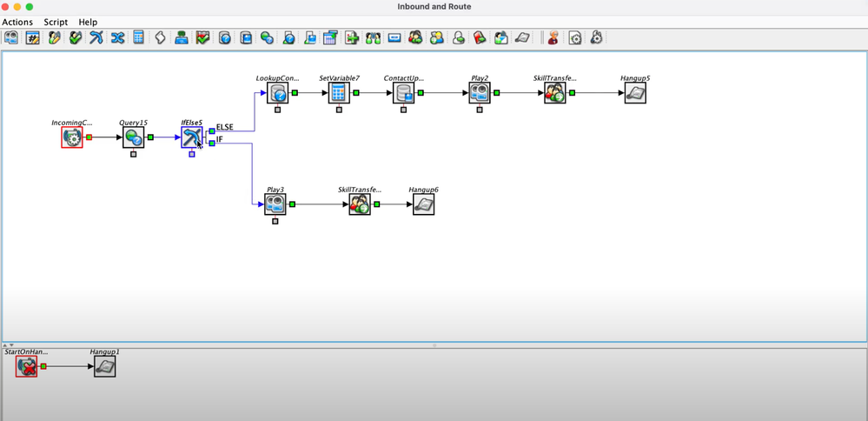Viewport: 868px width, 421px height.
Task: Click the IF branch connector of IfElse5
Action: tap(212, 143)
